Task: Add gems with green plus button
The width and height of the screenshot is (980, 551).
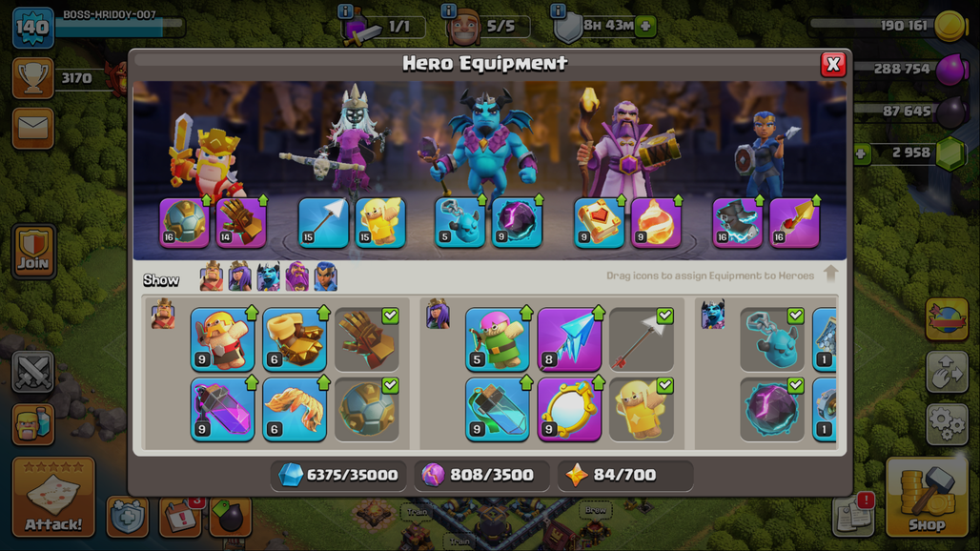Action: [x=862, y=153]
